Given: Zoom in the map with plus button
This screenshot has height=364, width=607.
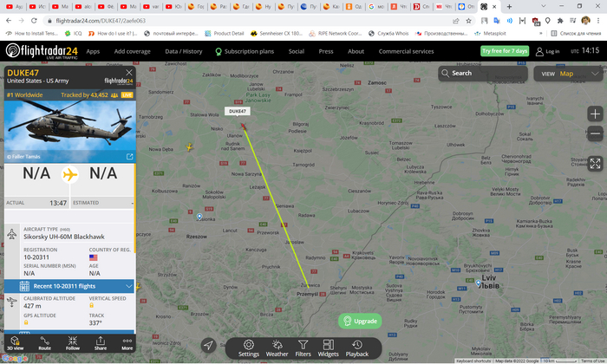Looking at the screenshot, I should click(x=595, y=114).
